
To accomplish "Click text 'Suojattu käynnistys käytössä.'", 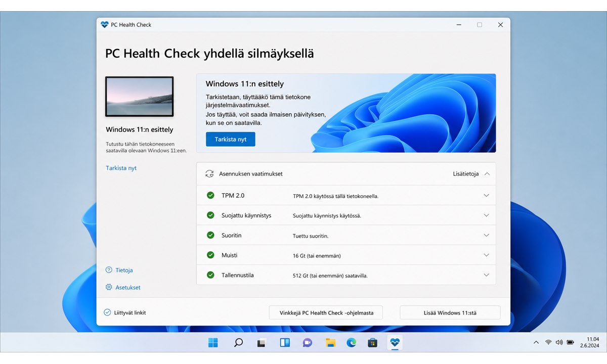I will tap(327, 216).
